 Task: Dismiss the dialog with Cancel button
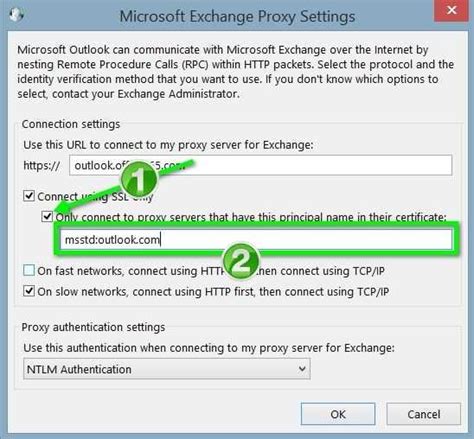coord(424,414)
